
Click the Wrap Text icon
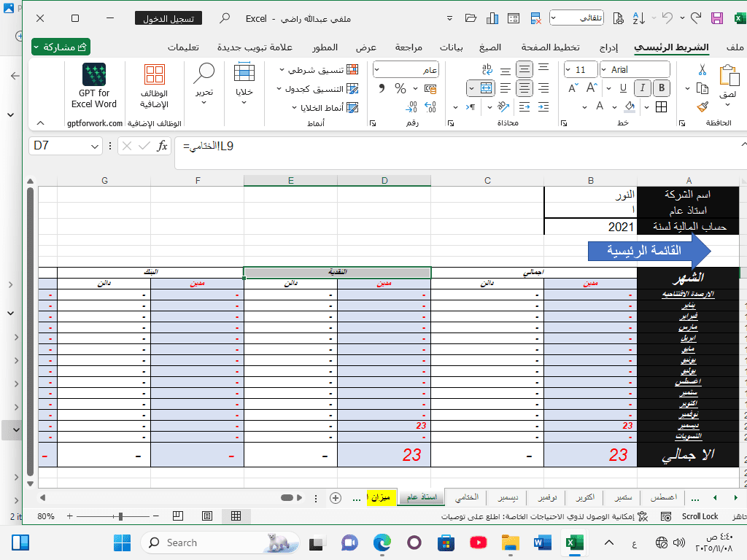(x=487, y=70)
